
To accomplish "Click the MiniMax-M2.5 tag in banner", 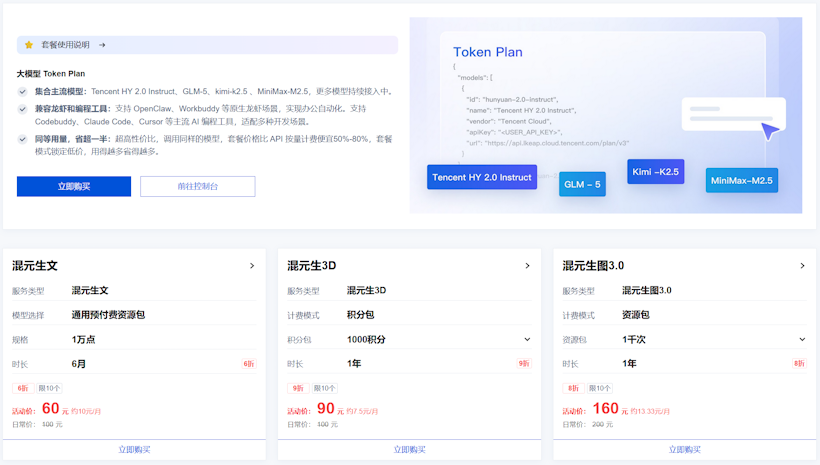I will pos(742,180).
